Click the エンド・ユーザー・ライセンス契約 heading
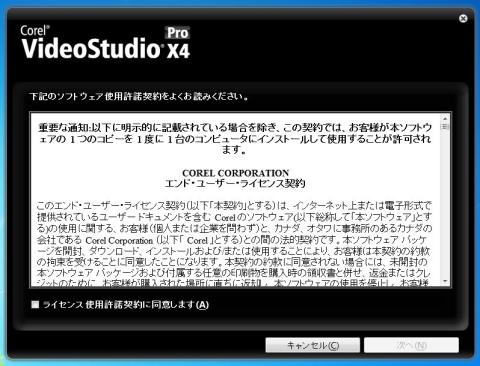The height and width of the screenshot is (366, 480). click(235, 184)
